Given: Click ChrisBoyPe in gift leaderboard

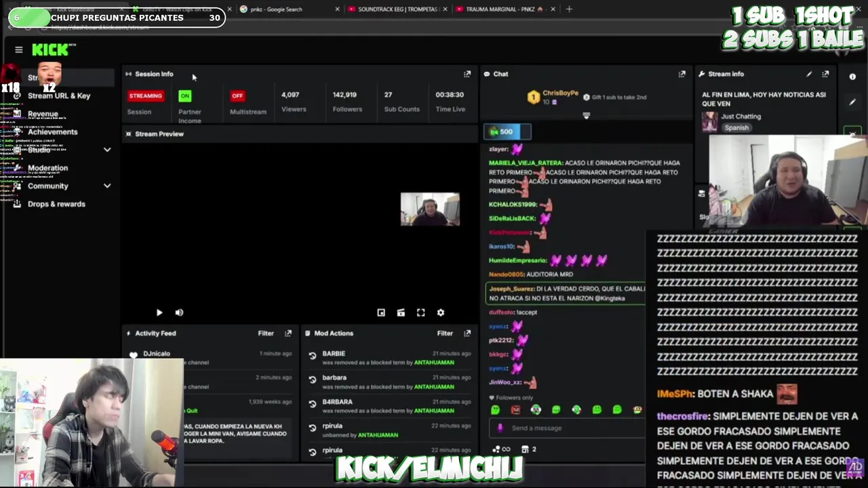Looking at the screenshot, I should [x=560, y=93].
